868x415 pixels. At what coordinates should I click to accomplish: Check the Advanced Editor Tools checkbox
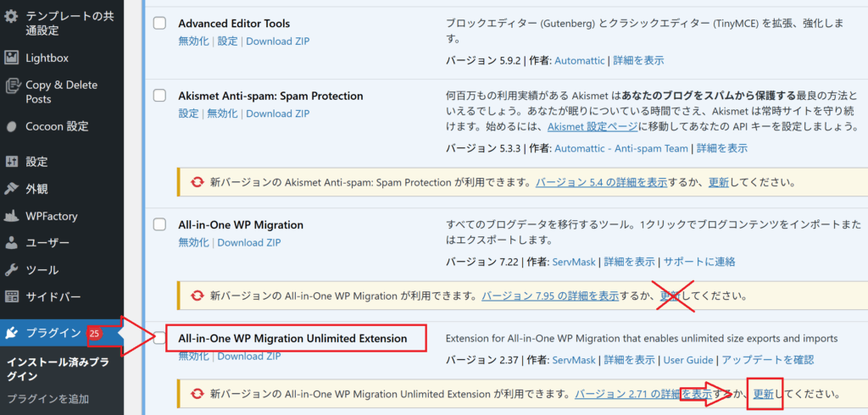[x=159, y=23]
